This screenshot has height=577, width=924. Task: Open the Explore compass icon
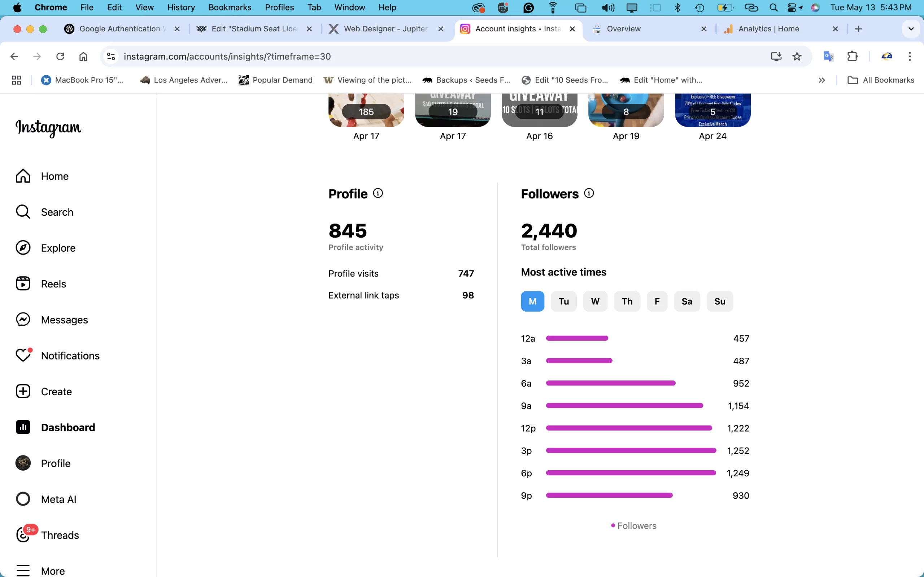pyautogui.click(x=23, y=248)
